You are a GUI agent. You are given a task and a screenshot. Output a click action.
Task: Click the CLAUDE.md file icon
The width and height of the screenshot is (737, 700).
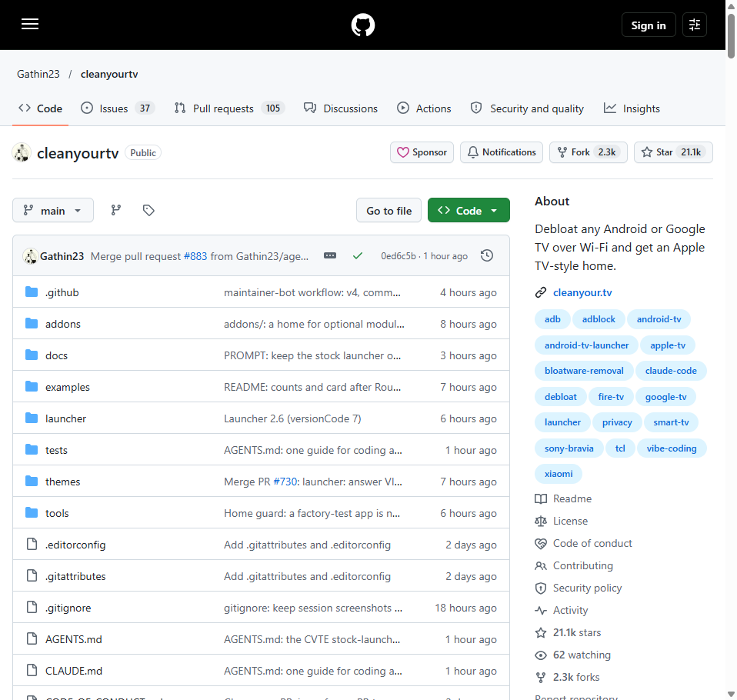32,670
